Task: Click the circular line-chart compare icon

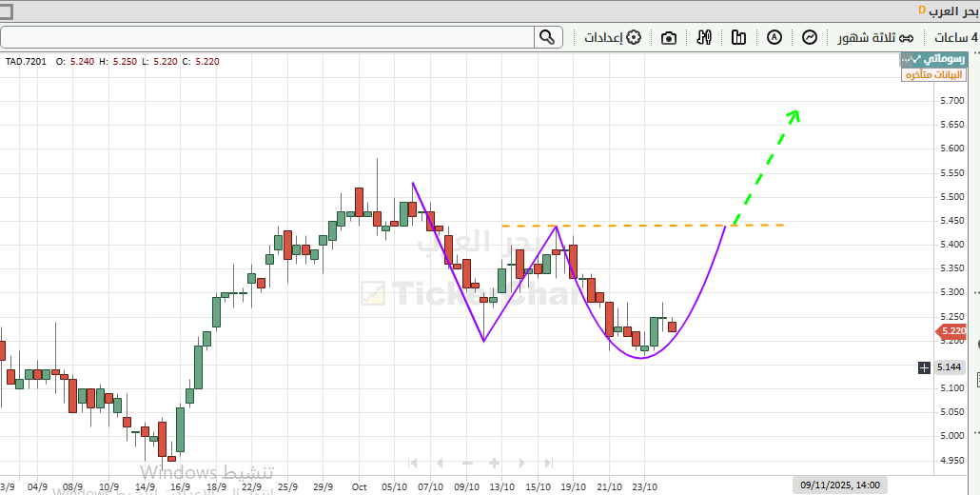Action: 810,37
